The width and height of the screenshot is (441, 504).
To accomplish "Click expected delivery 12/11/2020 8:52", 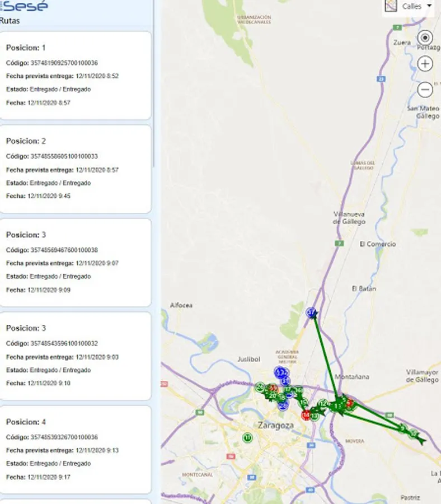I will [x=97, y=76].
